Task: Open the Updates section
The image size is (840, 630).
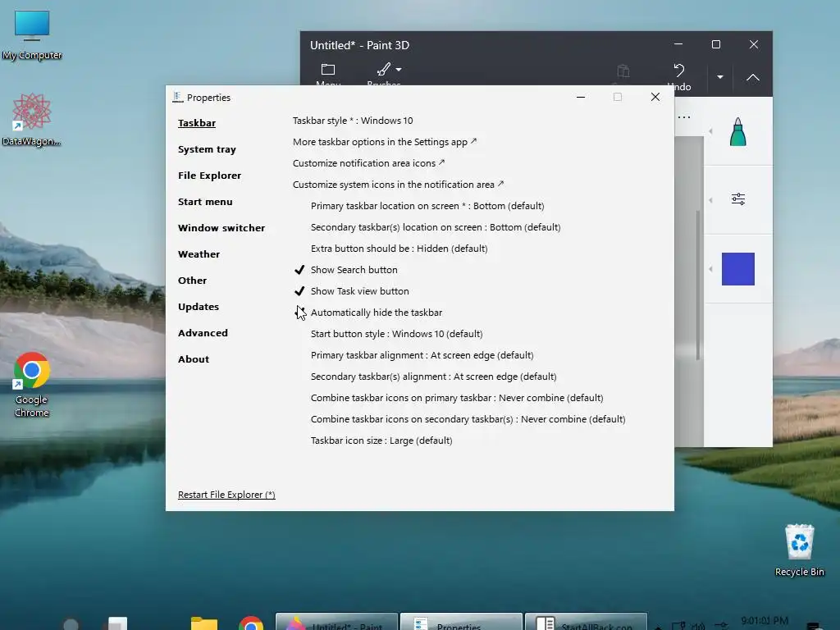Action: (x=199, y=307)
